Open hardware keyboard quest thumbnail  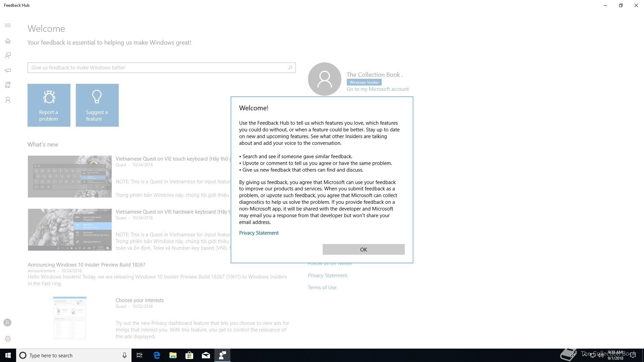pyautogui.click(x=70, y=230)
